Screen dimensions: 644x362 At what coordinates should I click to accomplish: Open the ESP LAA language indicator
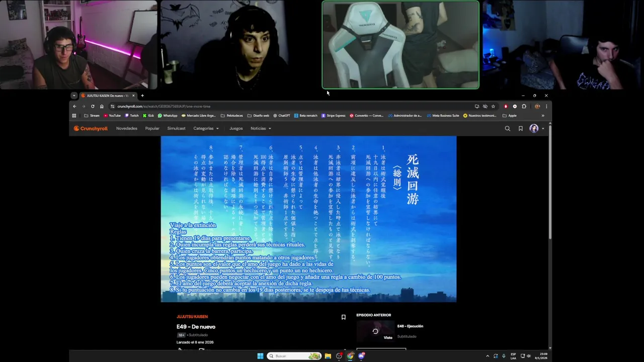(513, 356)
